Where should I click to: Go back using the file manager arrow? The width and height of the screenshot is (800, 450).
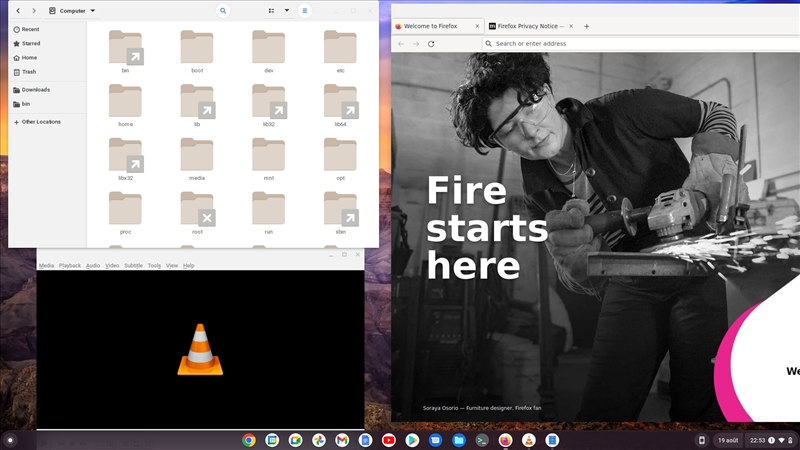[x=18, y=11]
